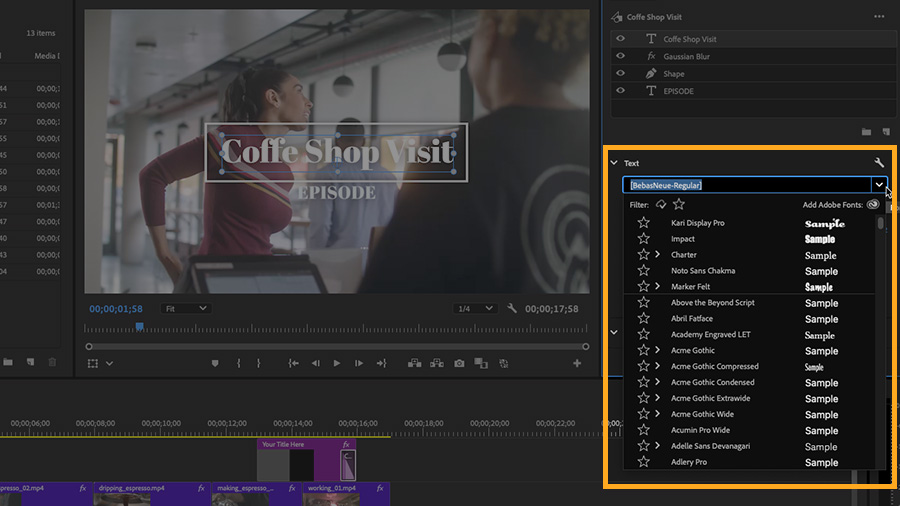Click the Go to In point button

pos(293,363)
